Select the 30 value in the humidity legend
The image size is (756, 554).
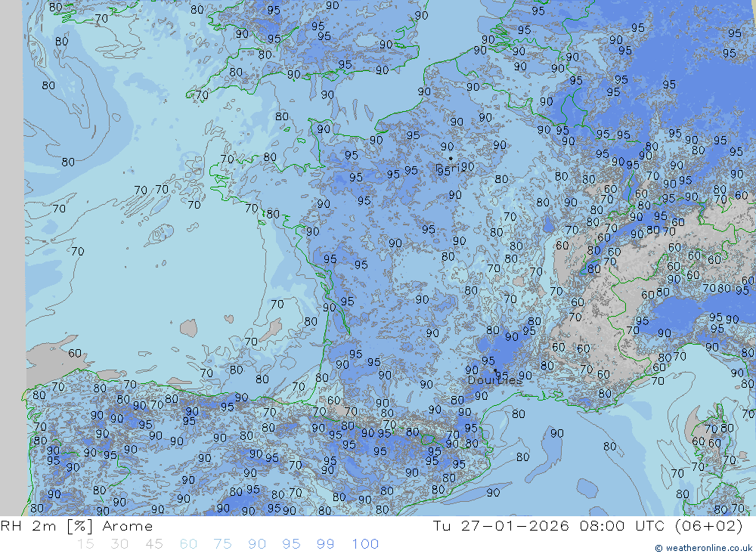119,544
